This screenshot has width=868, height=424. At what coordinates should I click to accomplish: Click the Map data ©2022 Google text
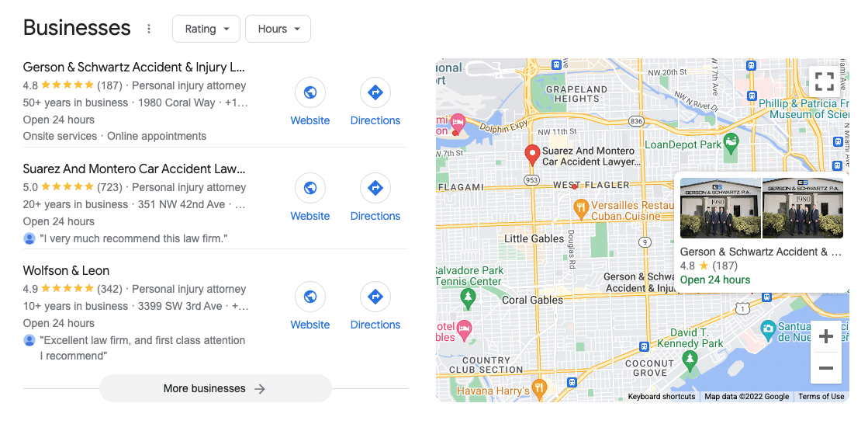pyautogui.click(x=746, y=396)
